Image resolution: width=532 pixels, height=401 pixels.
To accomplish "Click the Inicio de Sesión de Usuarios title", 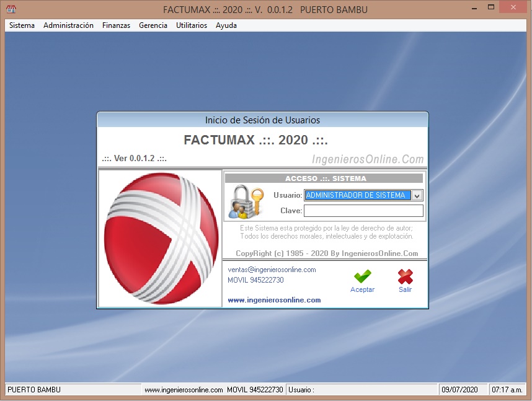I will [262, 120].
